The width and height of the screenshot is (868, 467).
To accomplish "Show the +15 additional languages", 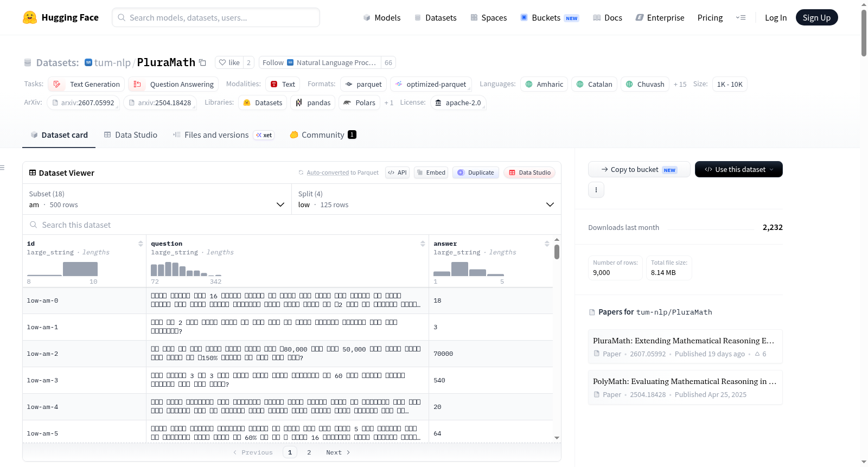I will tap(680, 84).
